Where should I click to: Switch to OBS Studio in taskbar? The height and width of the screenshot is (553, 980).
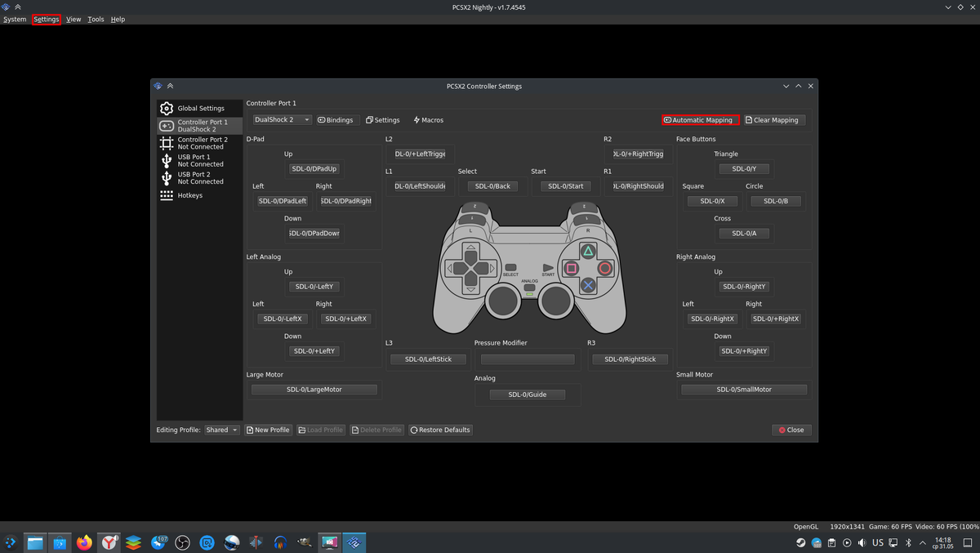183,542
